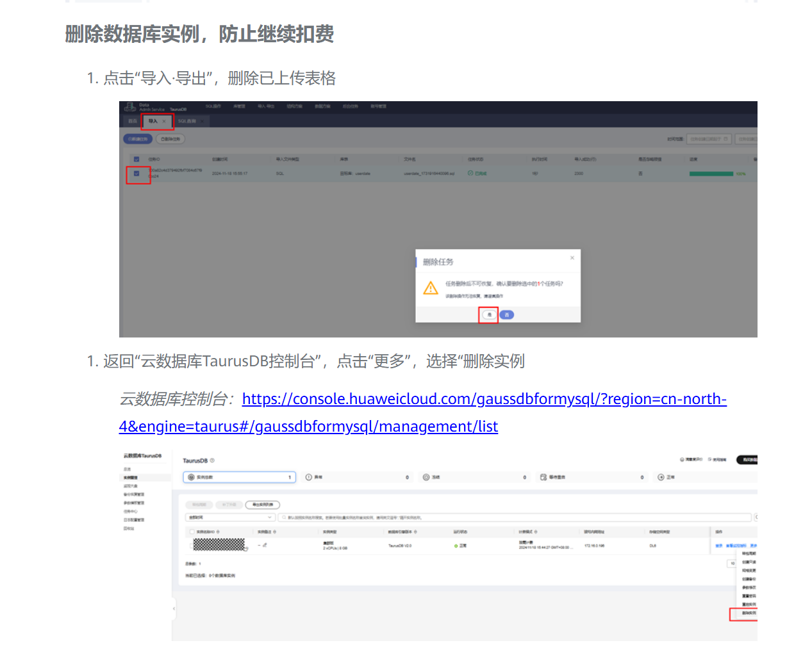Open 实例管理 in TaurusDB sidebar
Screen dimensions: 812x650
click(x=130, y=478)
